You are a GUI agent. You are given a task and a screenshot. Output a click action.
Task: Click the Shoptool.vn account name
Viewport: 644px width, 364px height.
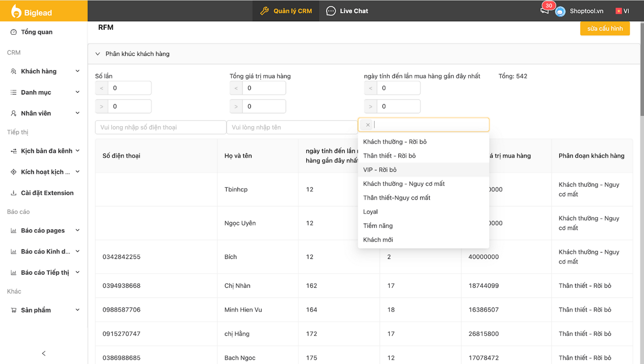(586, 11)
